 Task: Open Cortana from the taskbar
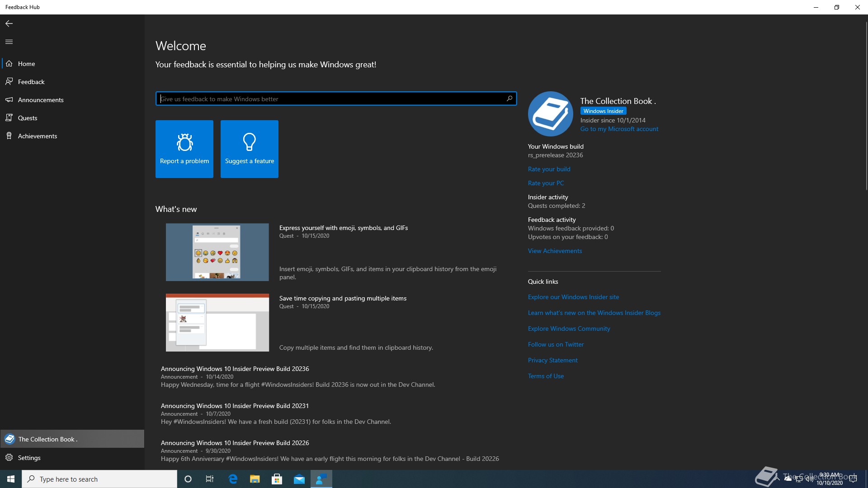(188, 479)
